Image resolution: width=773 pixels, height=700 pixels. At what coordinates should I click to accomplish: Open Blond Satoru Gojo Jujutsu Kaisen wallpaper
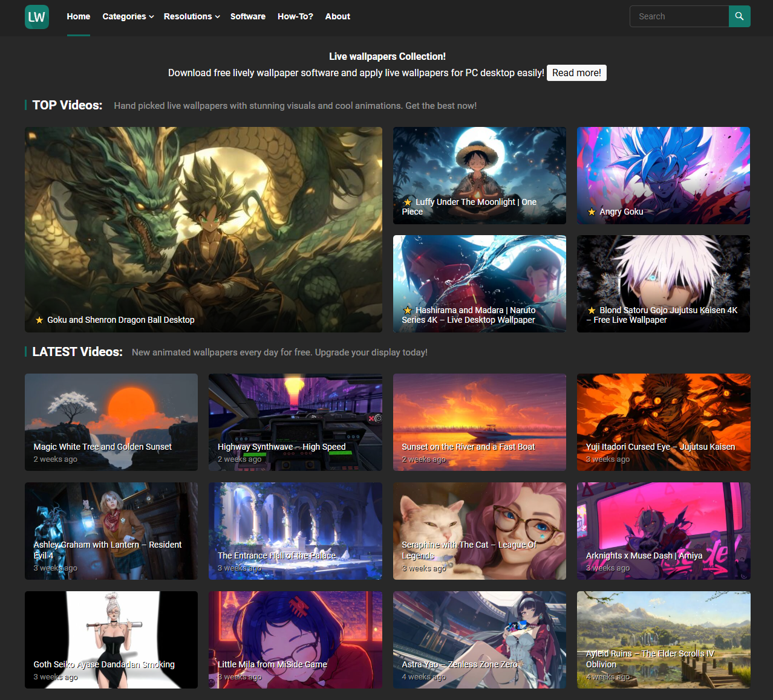[x=664, y=284]
